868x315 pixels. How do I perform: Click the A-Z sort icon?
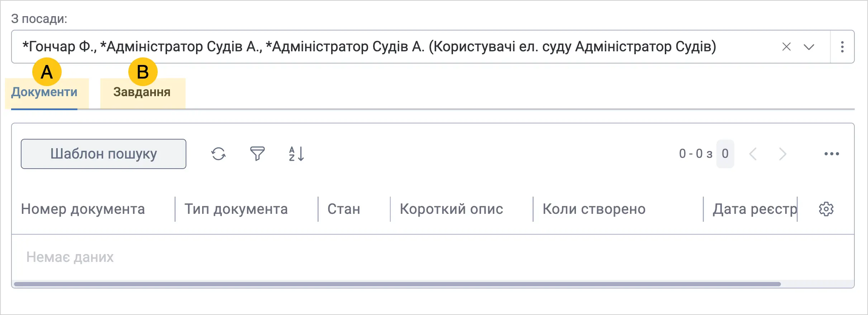(296, 154)
